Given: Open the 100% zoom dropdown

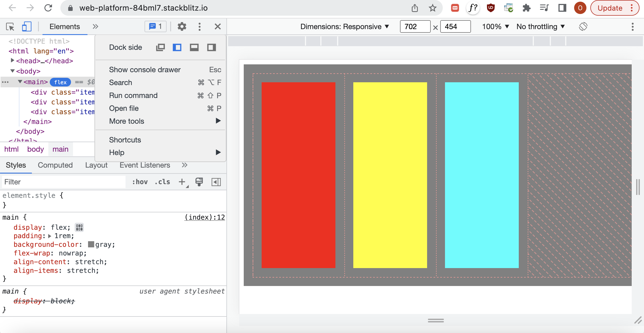Looking at the screenshot, I should click(496, 27).
